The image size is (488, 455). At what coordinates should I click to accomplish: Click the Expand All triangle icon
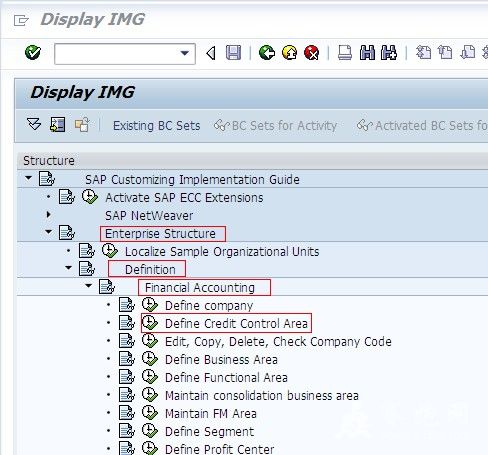[34, 125]
